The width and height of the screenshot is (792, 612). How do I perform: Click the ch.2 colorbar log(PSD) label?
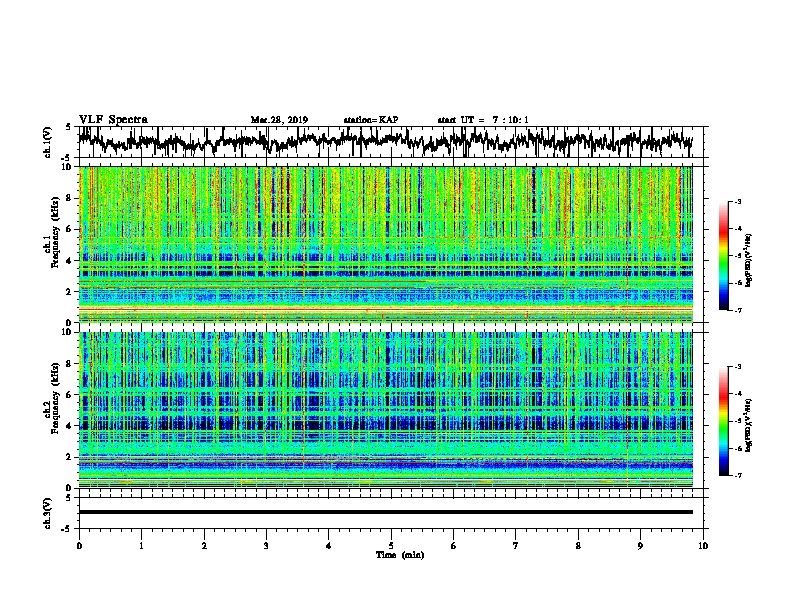click(748, 425)
